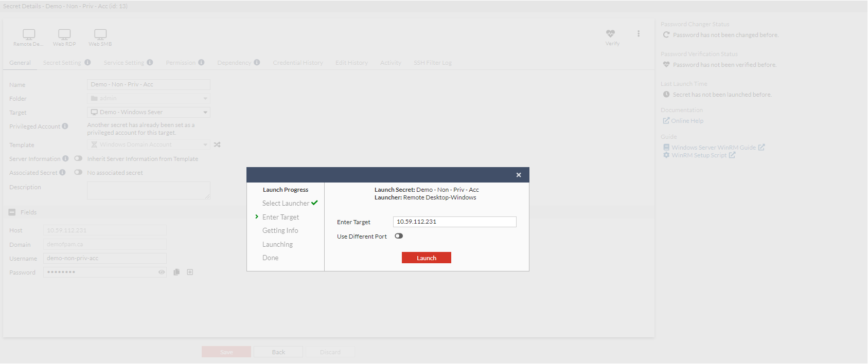Image resolution: width=868 pixels, height=364 pixels.
Task: Click the Windows Server WinRM Guide document icon
Action: coord(666,147)
